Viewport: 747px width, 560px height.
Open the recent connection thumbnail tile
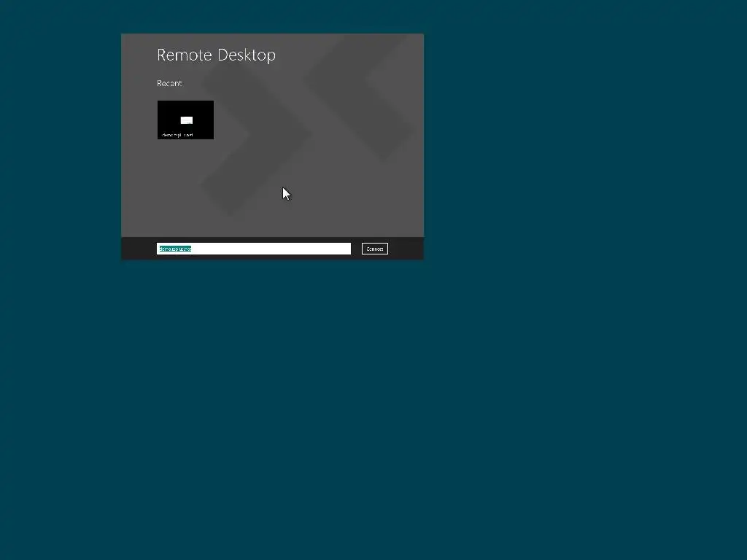click(x=185, y=120)
